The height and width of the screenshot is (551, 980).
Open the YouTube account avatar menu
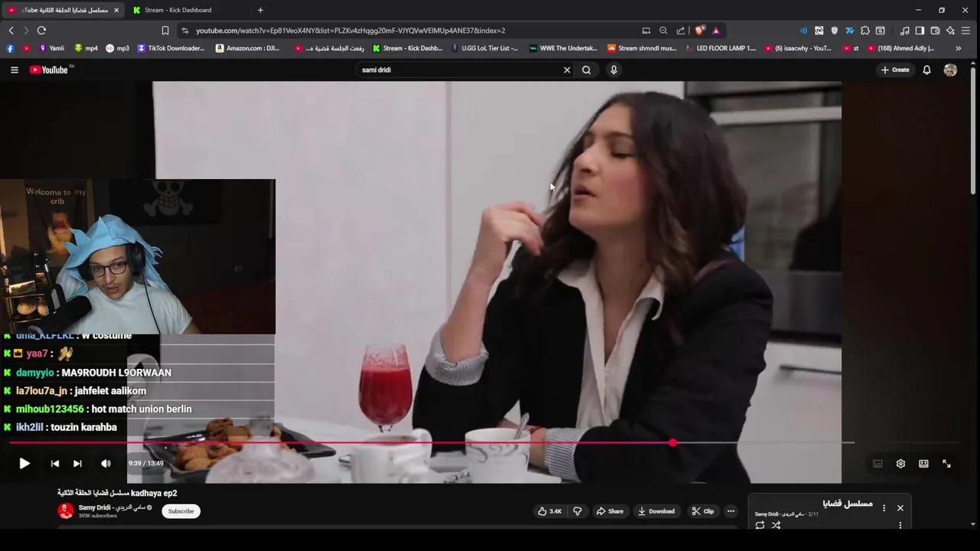point(950,70)
